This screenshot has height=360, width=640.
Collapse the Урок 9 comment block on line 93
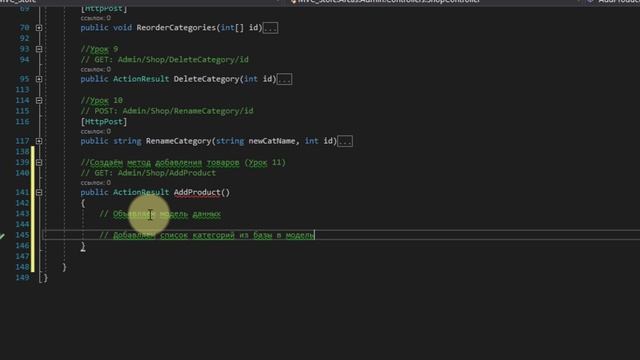(39, 49)
